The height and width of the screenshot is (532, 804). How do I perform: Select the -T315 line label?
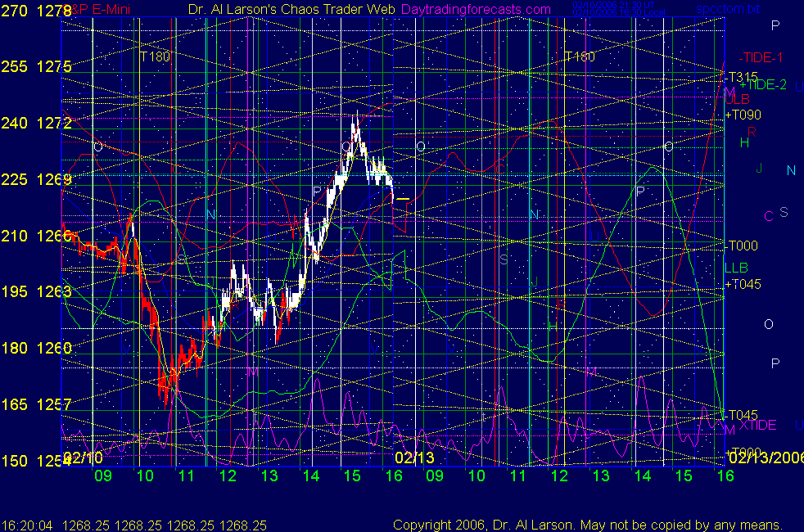pos(741,77)
